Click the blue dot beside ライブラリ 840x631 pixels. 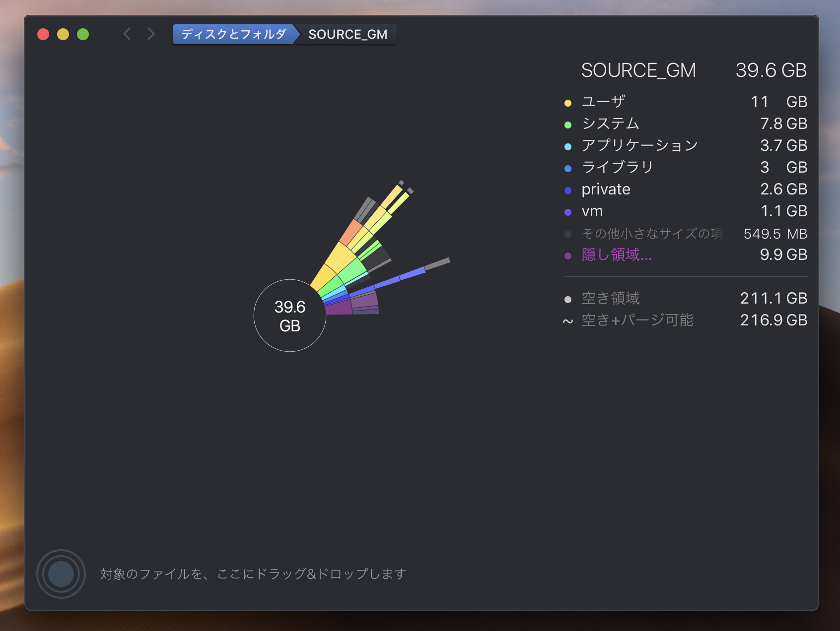pyautogui.click(x=568, y=169)
